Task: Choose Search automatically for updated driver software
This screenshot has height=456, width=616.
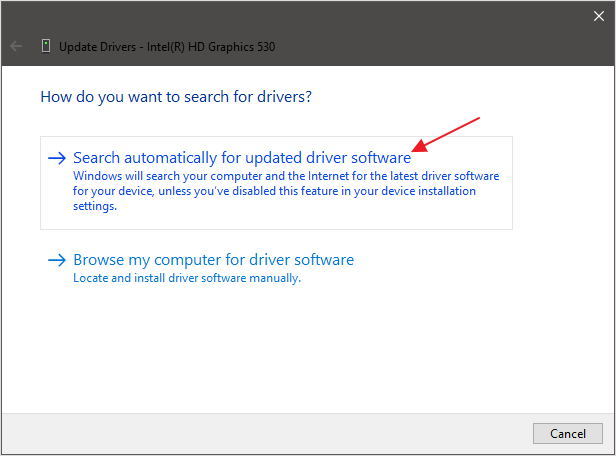Action: point(242,158)
